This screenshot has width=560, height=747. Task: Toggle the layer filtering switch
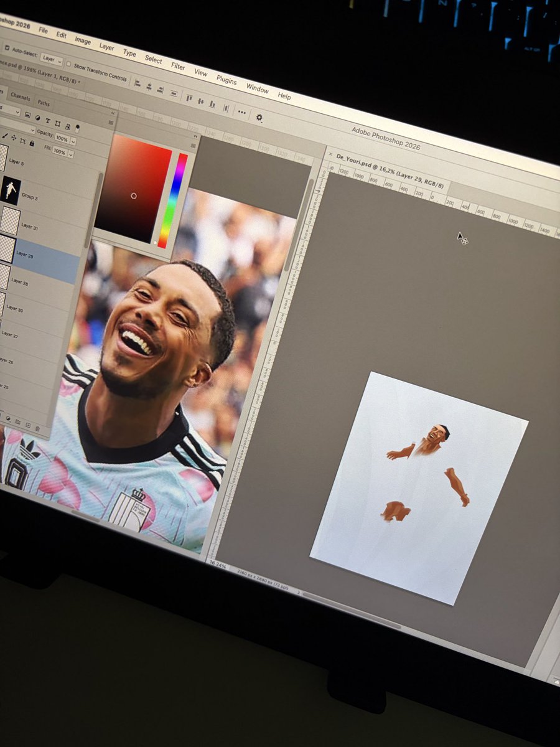[x=77, y=129]
